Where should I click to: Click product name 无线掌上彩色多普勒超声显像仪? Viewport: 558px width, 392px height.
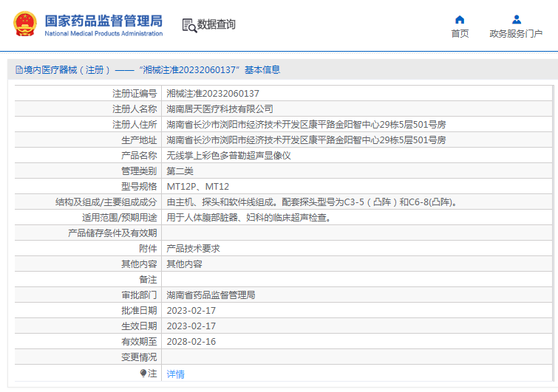click(228, 156)
